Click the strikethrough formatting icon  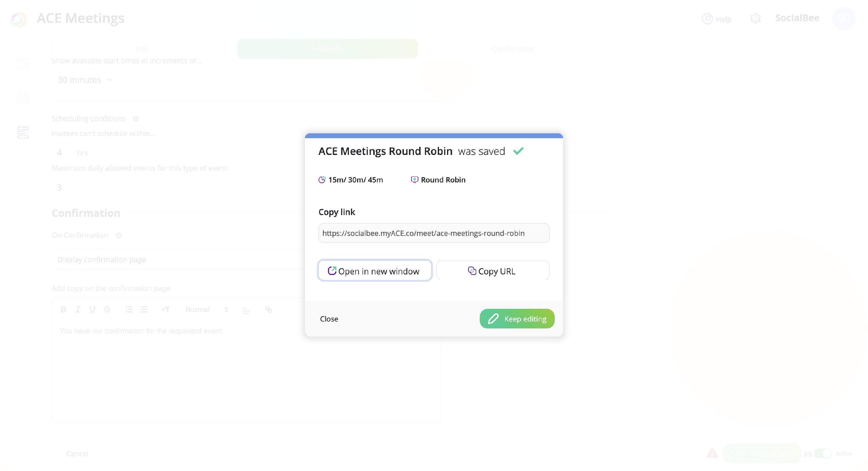(107, 309)
